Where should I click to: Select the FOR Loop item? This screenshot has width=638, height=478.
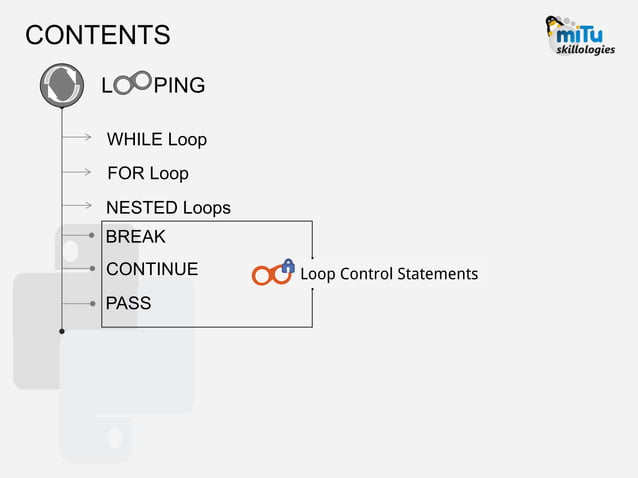(148, 173)
